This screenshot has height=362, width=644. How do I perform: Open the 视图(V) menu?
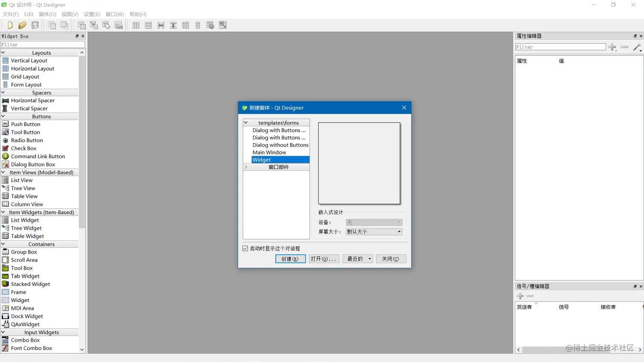coord(70,14)
